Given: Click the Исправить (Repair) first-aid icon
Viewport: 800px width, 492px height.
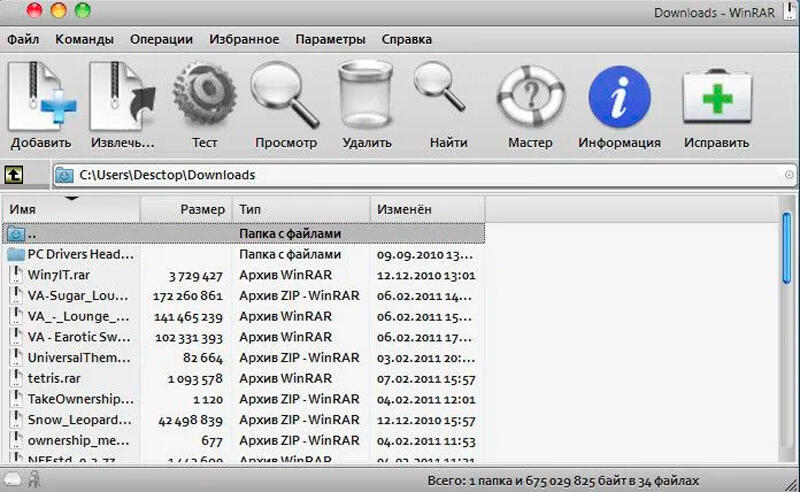Looking at the screenshot, I should (716, 98).
